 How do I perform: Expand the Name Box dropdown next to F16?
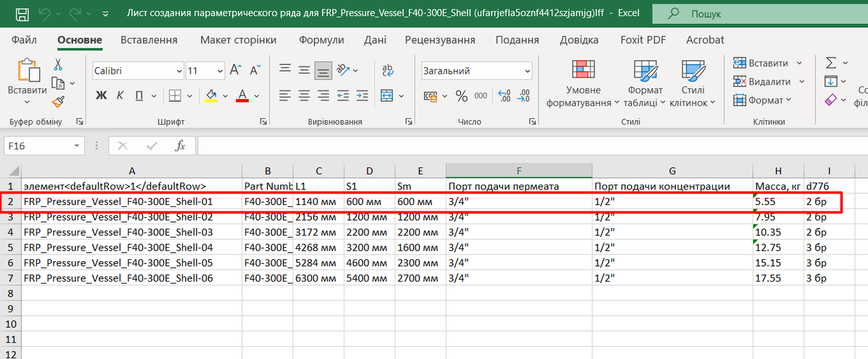tap(77, 146)
